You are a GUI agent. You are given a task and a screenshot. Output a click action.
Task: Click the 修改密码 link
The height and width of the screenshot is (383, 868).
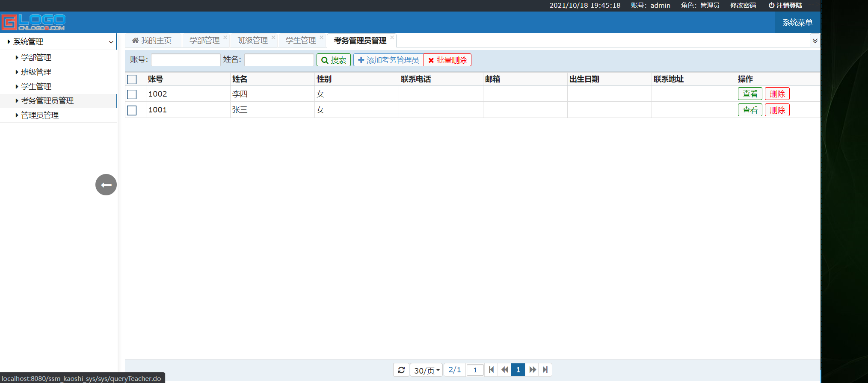[743, 6]
